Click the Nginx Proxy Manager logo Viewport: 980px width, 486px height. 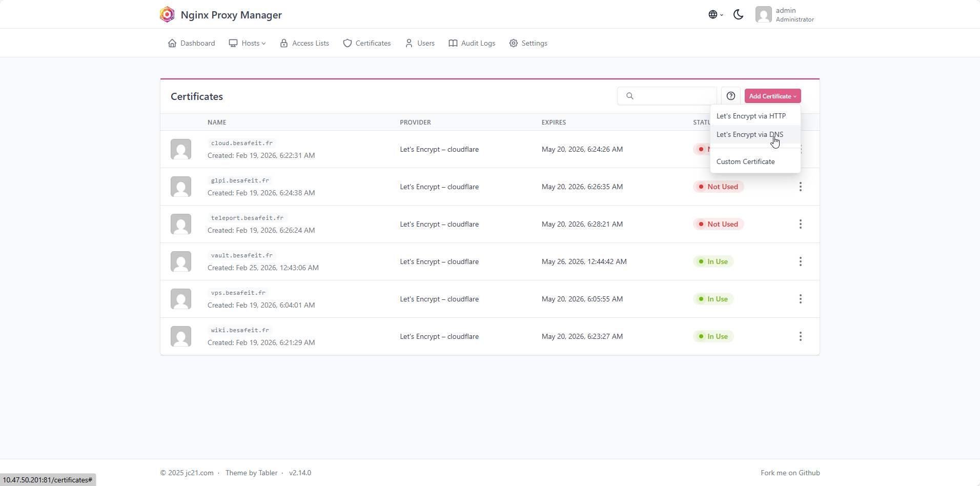[167, 14]
